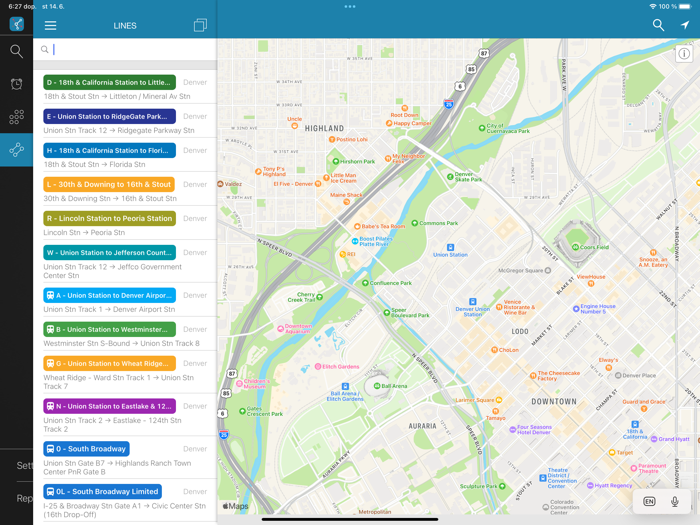Select line D - 18th & California to Littleton
Image resolution: width=700 pixels, height=525 pixels.
tap(109, 83)
